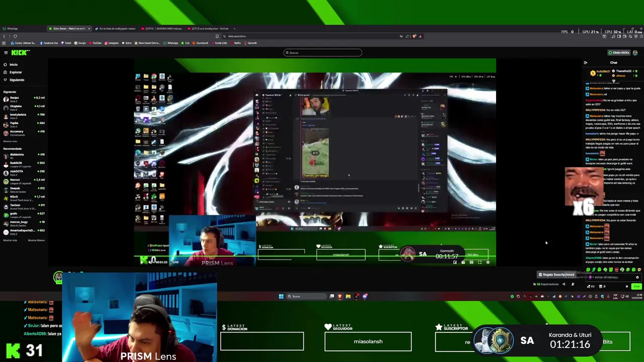Send message with green Chat button
The height and width of the screenshot is (362, 644).
636,287
